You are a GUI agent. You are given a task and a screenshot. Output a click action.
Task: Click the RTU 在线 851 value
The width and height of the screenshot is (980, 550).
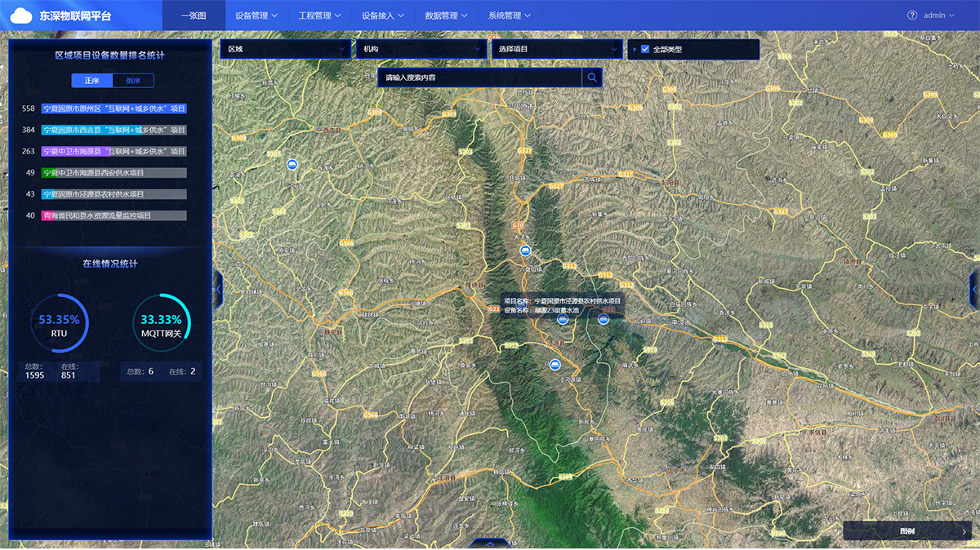69,375
